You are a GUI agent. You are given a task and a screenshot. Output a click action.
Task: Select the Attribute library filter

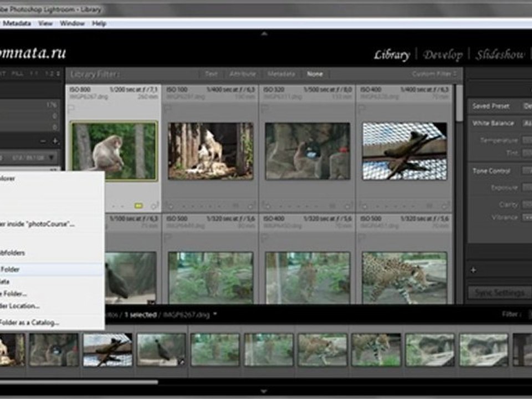tap(243, 74)
